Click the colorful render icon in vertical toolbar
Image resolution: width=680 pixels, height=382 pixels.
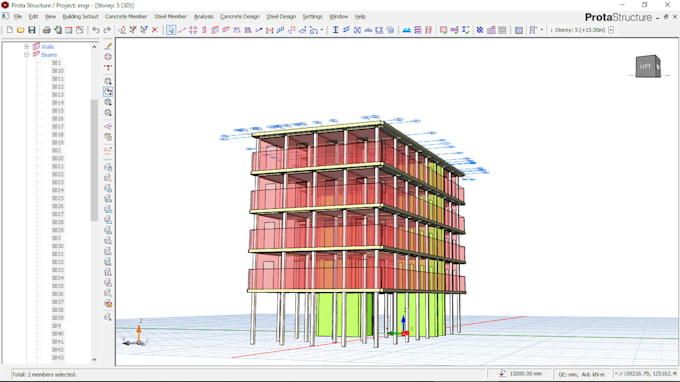pos(108,304)
